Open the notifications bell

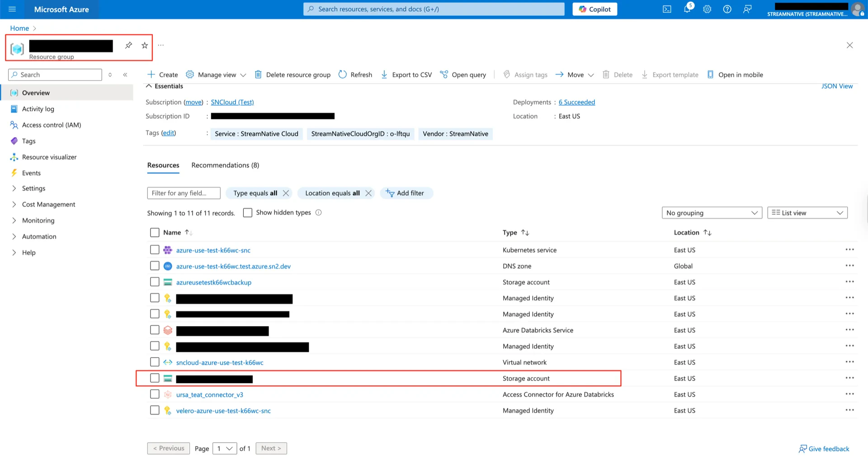pyautogui.click(x=687, y=9)
